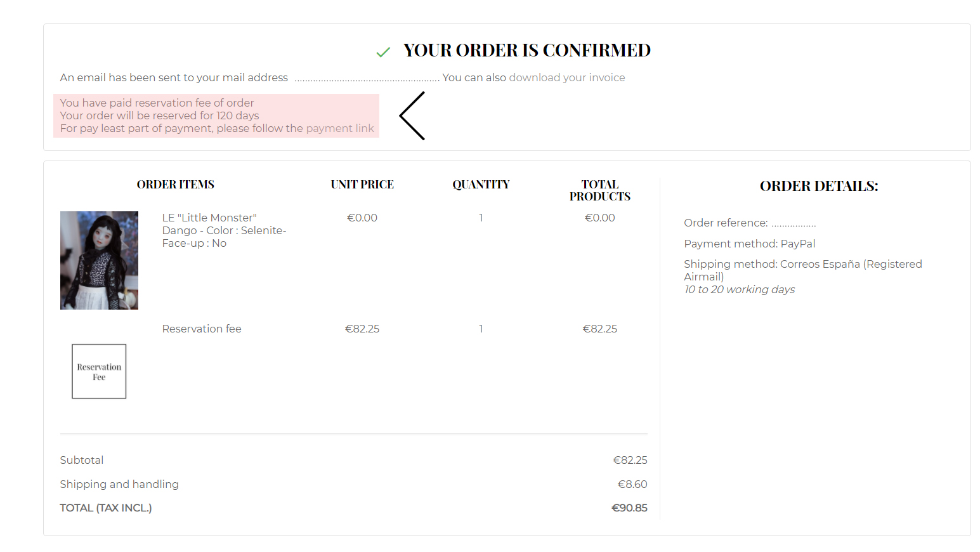Click the Unit Price column header
This screenshot has height=552, width=980.
(362, 185)
